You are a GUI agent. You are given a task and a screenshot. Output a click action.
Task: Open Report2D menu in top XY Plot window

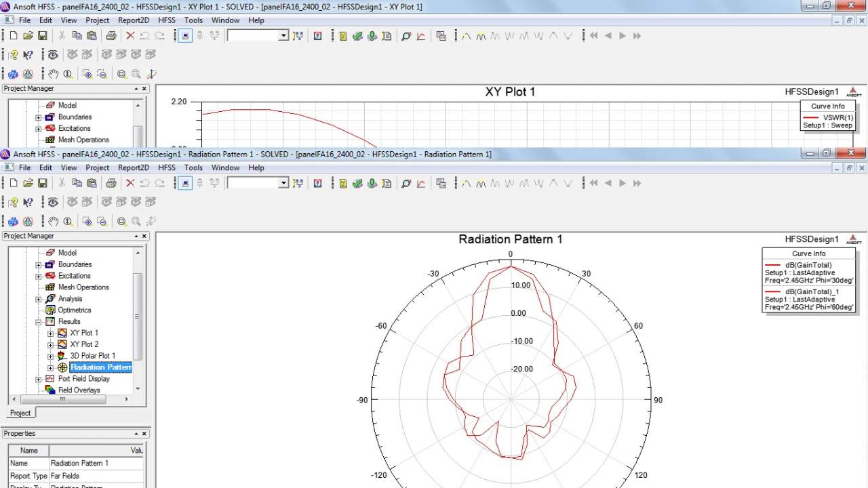[x=133, y=20]
